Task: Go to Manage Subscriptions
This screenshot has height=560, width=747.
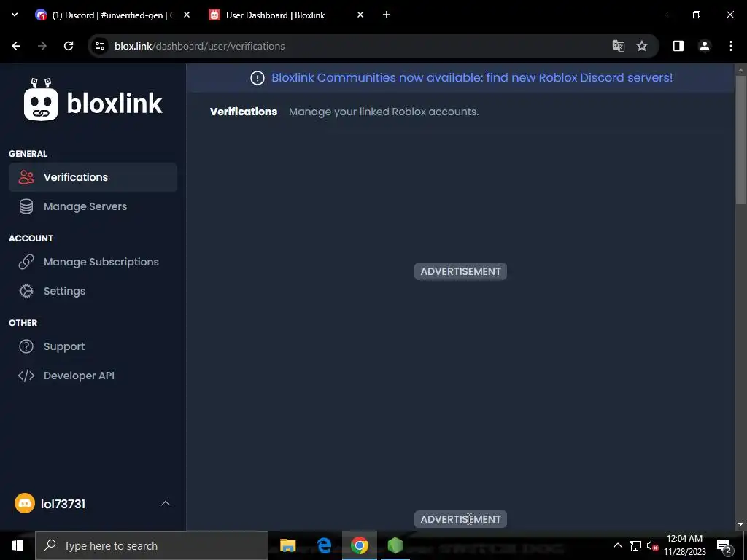Action: tap(93, 262)
